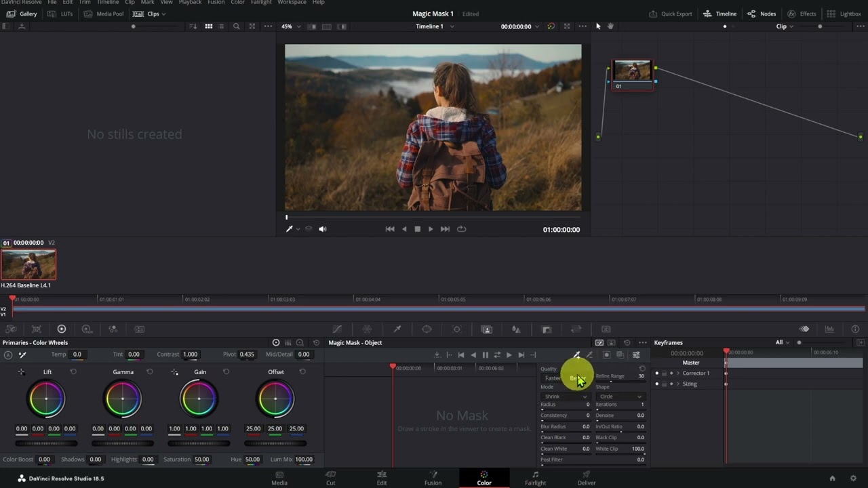The width and height of the screenshot is (868, 488).
Task: Open the Effects panel
Action: 802,14
